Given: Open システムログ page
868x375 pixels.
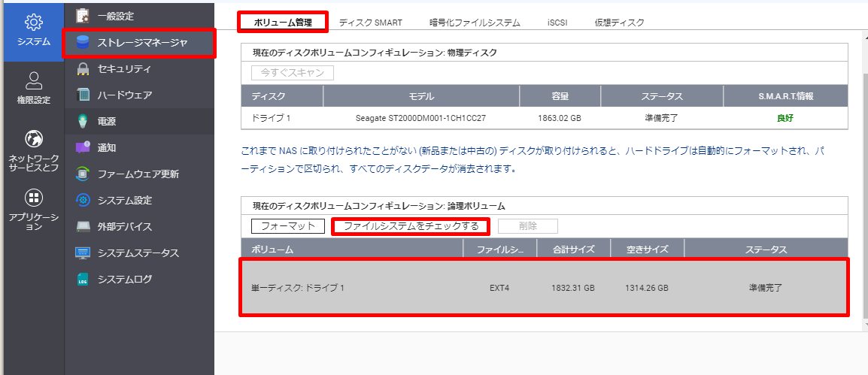Looking at the screenshot, I should tap(139, 280).
